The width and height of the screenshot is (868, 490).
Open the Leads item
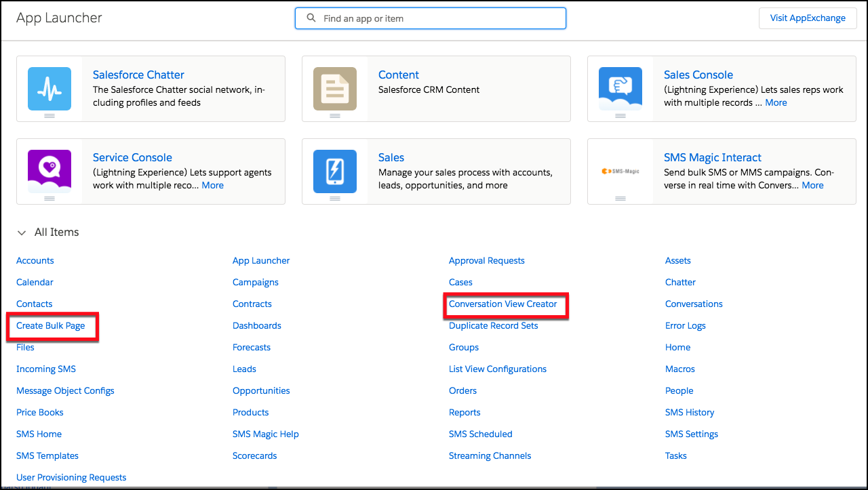(244, 369)
